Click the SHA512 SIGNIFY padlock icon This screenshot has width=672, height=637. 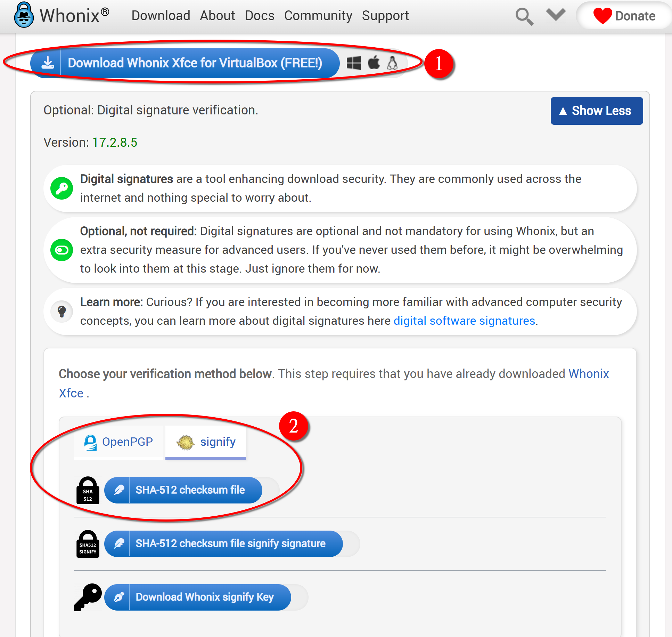tap(88, 544)
